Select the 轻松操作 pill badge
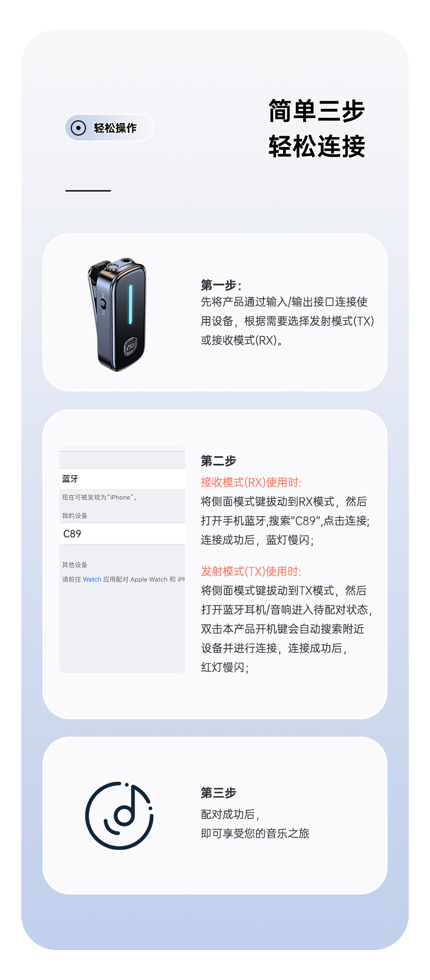 [109, 128]
